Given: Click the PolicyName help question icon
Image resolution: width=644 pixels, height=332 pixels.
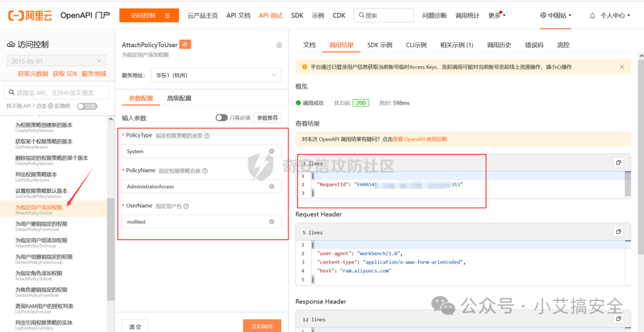Looking at the screenshot, I should pyautogui.click(x=205, y=170).
